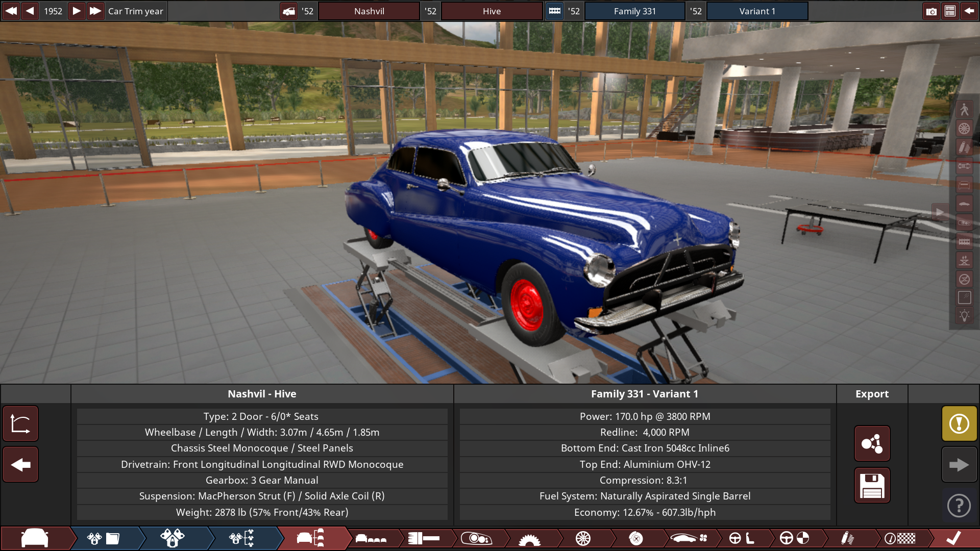Click the Car Trim year label

[x=135, y=11]
